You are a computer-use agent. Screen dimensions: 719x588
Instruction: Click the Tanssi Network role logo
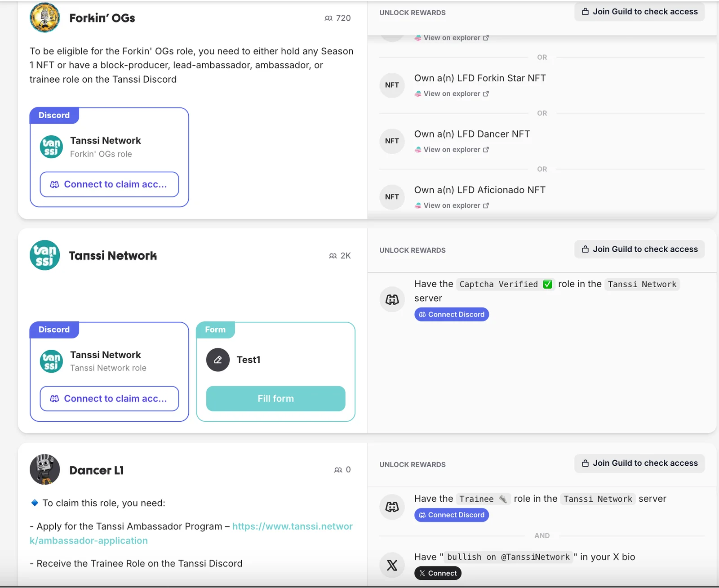pos(44,255)
